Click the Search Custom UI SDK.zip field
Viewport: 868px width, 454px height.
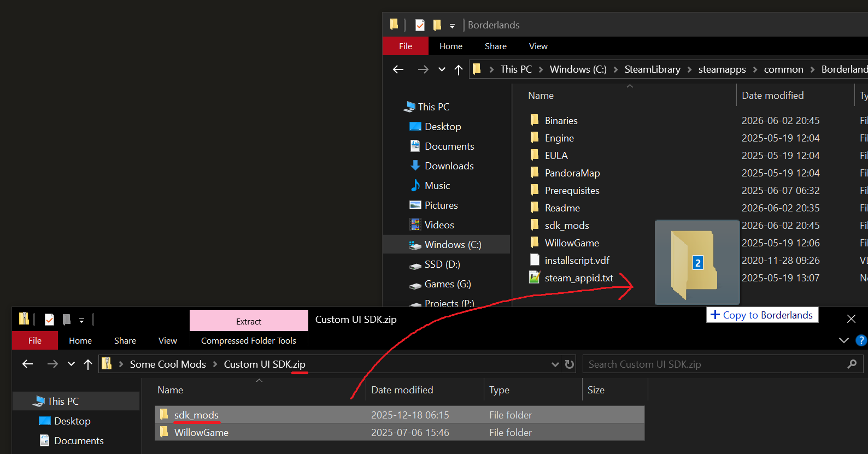723,364
